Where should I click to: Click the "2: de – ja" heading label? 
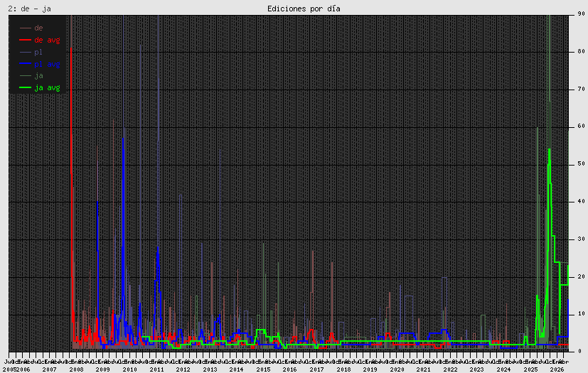pyautogui.click(x=30, y=9)
